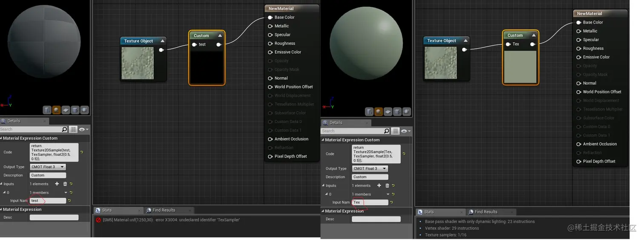Select cylinder preview mesh in left viewport
This screenshot has width=644, height=240.
(x=47, y=110)
